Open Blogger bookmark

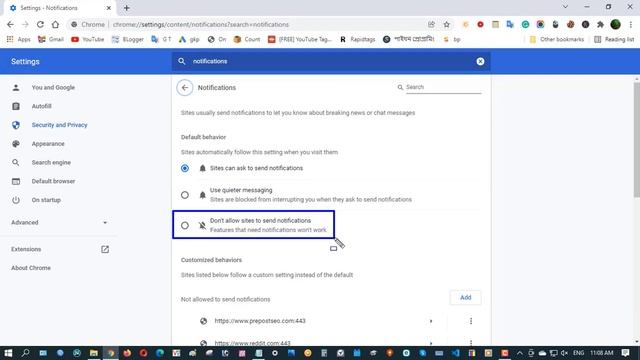click(x=128, y=39)
